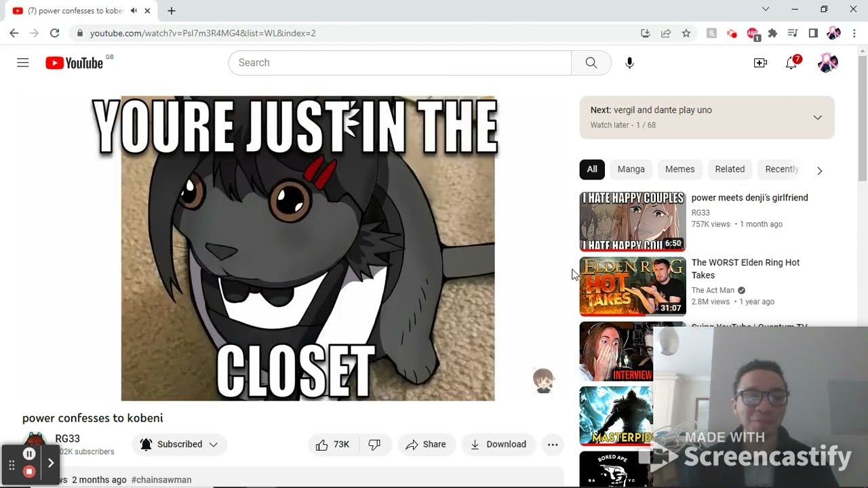Click the channel watermark in video corner
The image size is (868, 488).
tap(543, 381)
